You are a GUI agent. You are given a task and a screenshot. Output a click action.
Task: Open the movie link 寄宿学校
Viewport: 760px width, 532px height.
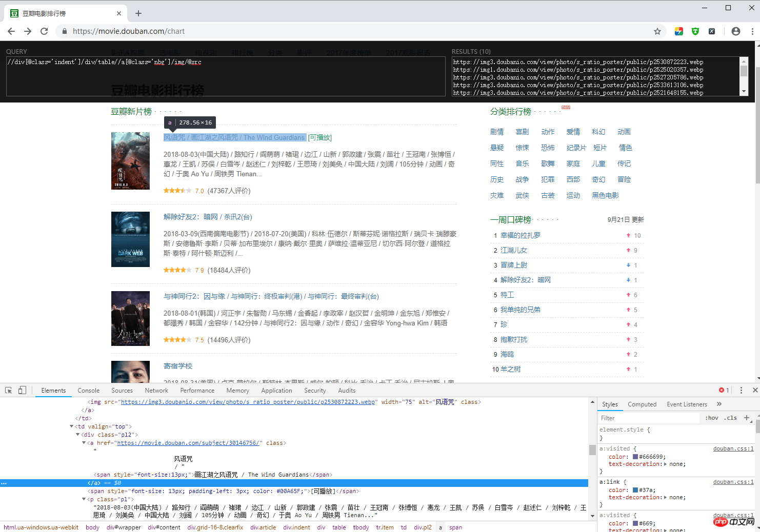[x=178, y=366]
